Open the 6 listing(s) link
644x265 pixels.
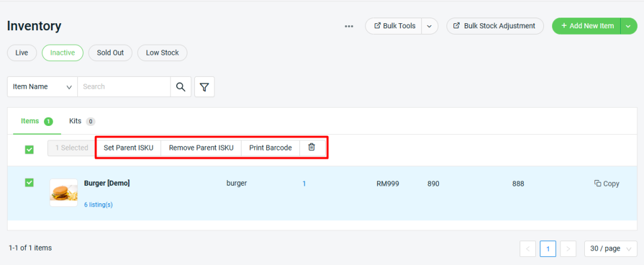[x=98, y=205]
